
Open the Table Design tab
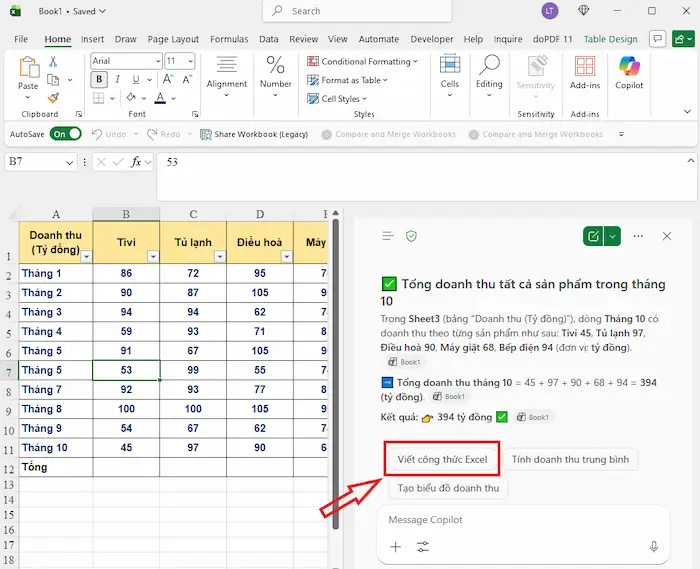click(610, 39)
